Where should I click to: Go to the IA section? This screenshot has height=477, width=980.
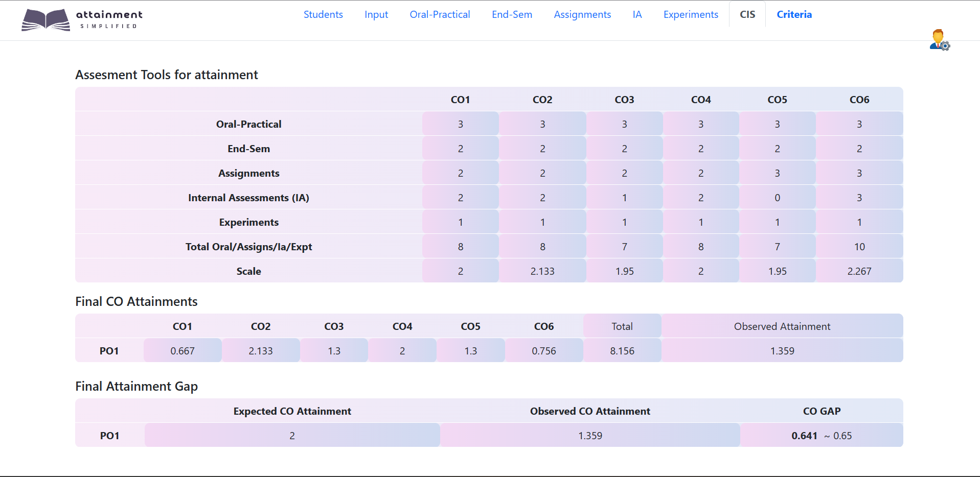[637, 14]
